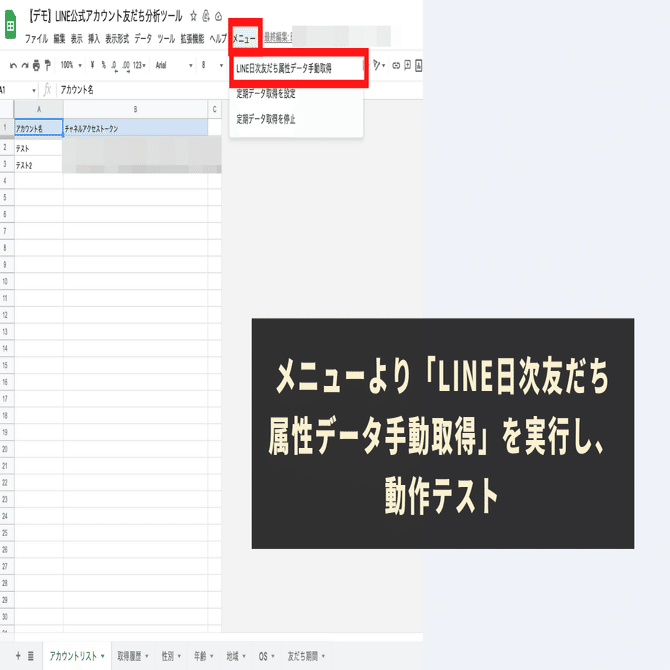Open the 最終編集 edit history link
The width and height of the screenshot is (670, 670).
point(278,38)
